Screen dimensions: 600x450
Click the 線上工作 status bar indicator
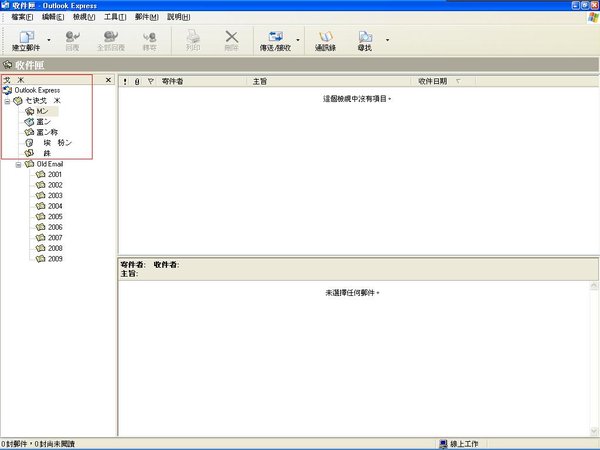(x=458, y=444)
